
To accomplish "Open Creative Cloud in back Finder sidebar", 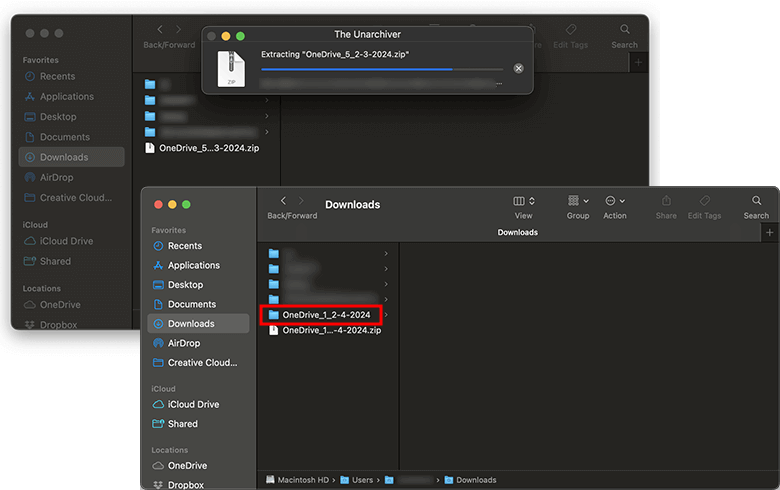I will pyautogui.click(x=68, y=197).
